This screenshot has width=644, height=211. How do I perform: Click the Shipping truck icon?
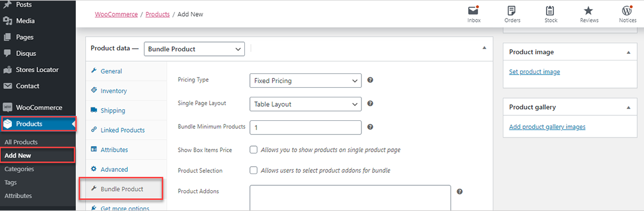coord(94,110)
